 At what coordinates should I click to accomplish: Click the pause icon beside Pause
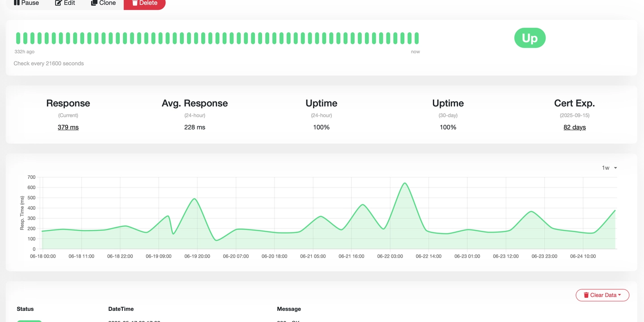[x=17, y=3]
